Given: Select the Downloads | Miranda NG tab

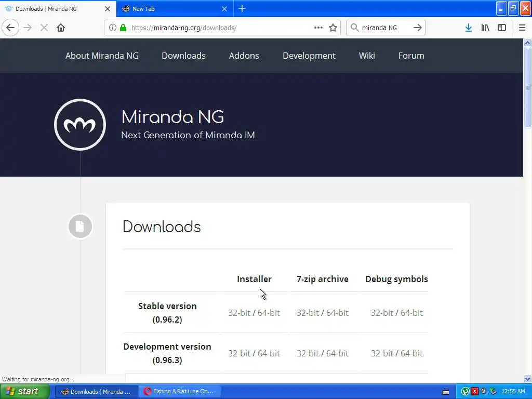Looking at the screenshot, I should (x=58, y=8).
